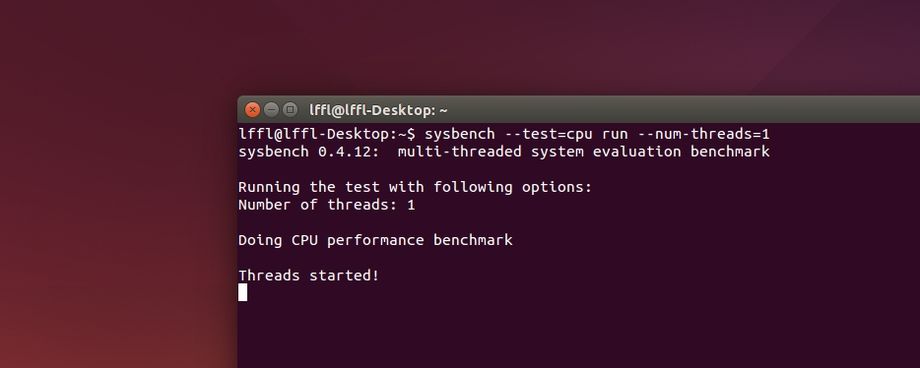
Task: Click the Doing CPU performance benchmark line
Action: click(376, 240)
